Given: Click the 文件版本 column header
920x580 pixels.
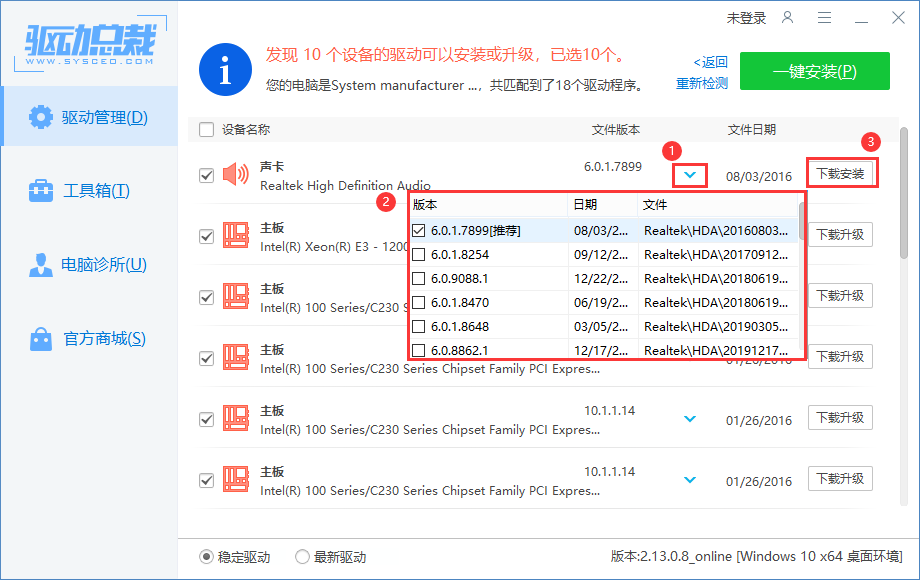Looking at the screenshot, I should [615, 130].
